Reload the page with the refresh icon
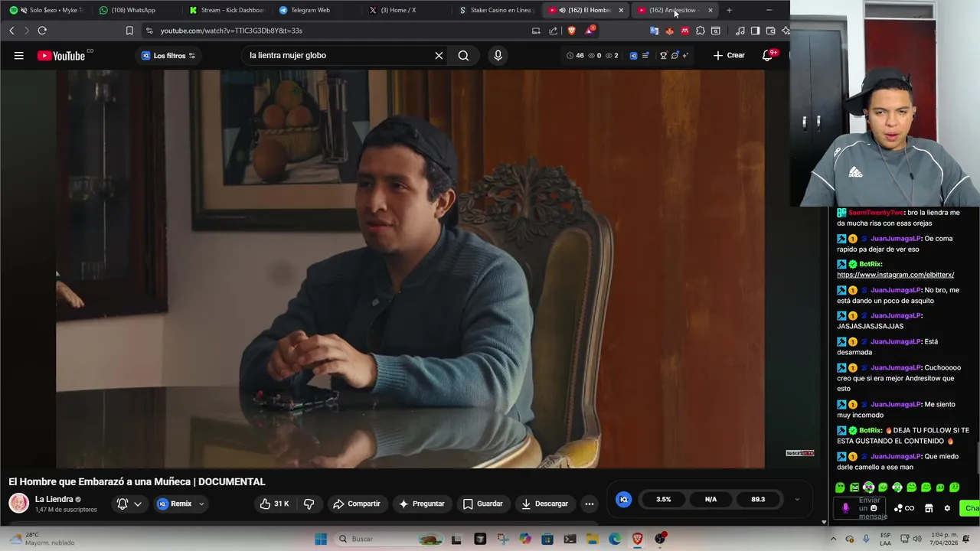Viewport: 980px width, 551px height. [x=42, y=31]
